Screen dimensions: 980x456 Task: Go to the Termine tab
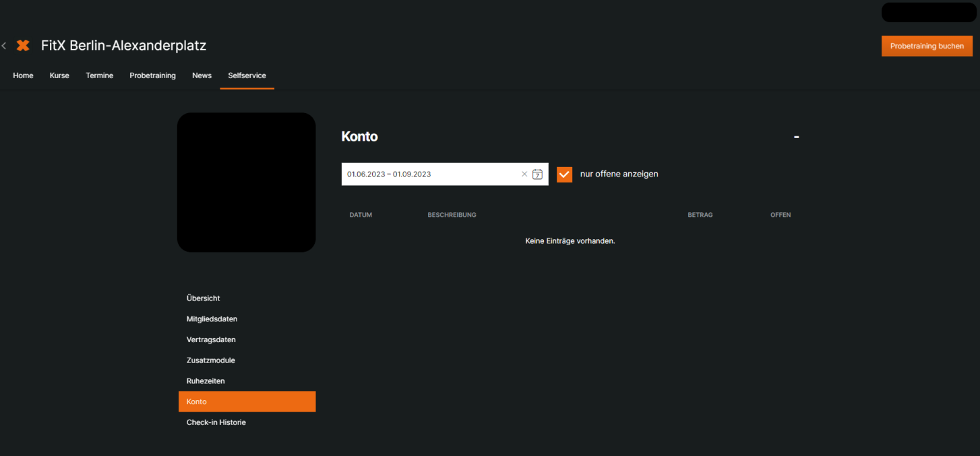[x=99, y=75]
